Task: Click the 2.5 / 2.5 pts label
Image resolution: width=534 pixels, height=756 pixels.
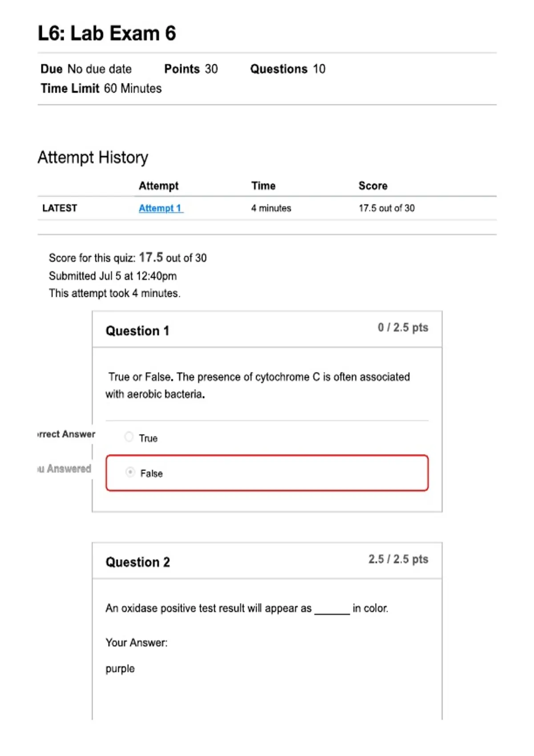Action: (398, 559)
